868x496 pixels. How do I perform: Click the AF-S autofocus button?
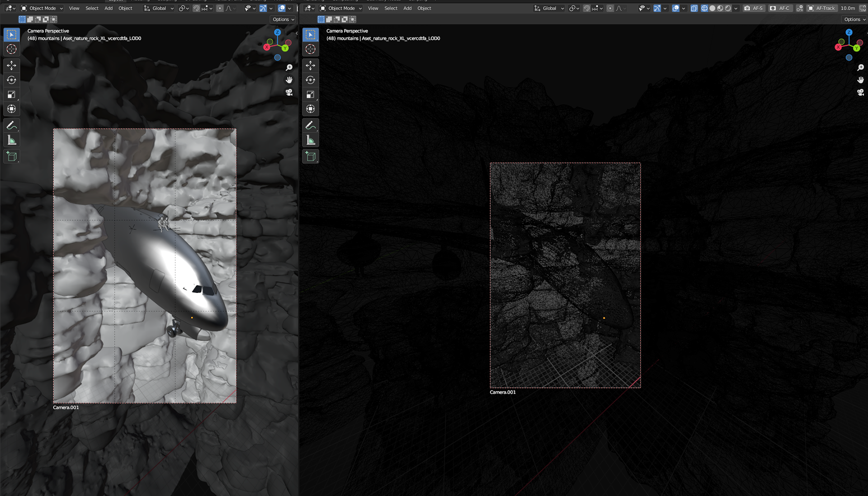click(x=754, y=8)
